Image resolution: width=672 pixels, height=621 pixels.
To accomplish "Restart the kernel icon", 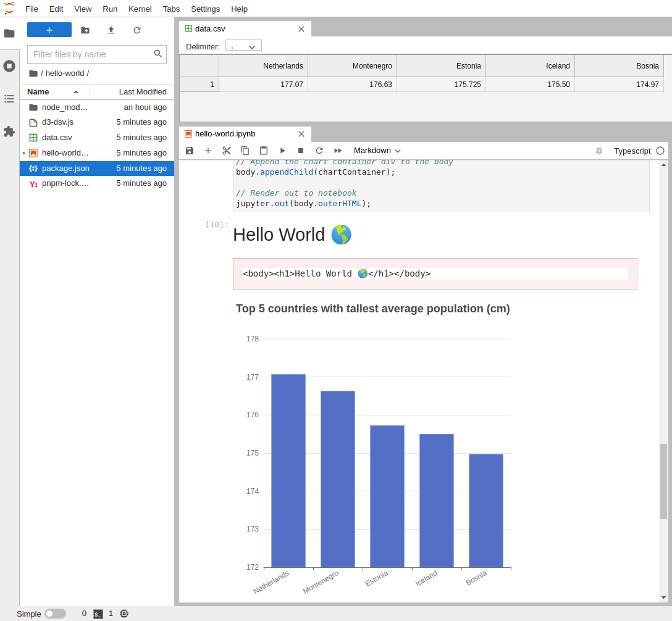I will tap(319, 151).
